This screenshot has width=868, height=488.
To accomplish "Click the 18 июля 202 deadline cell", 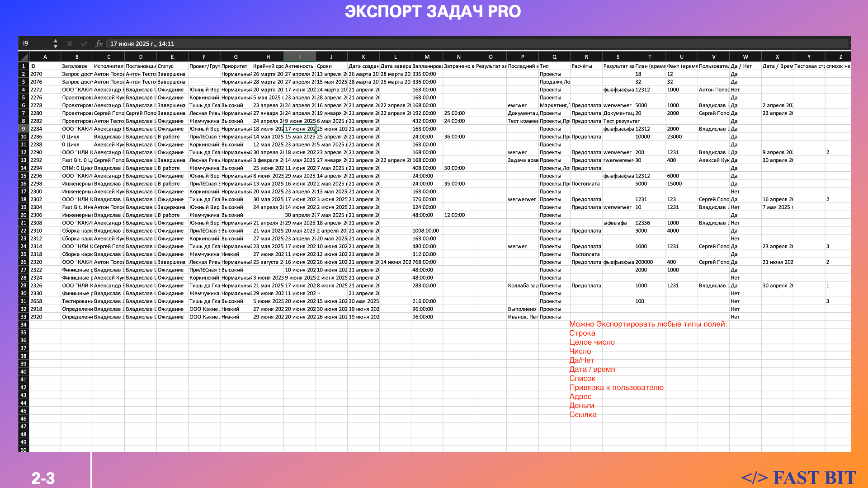I will pyautogui.click(x=268, y=129).
